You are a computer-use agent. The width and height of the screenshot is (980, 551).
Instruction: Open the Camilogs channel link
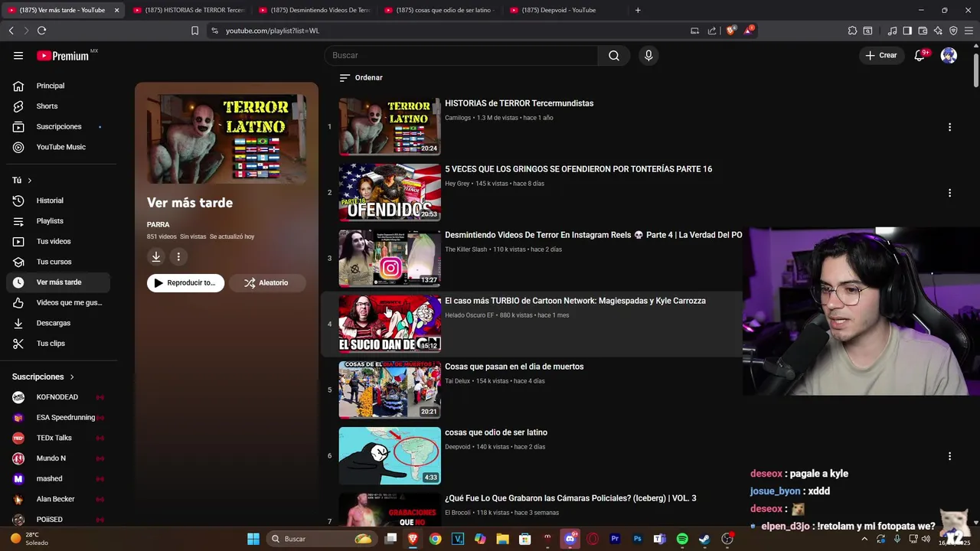pyautogui.click(x=457, y=118)
